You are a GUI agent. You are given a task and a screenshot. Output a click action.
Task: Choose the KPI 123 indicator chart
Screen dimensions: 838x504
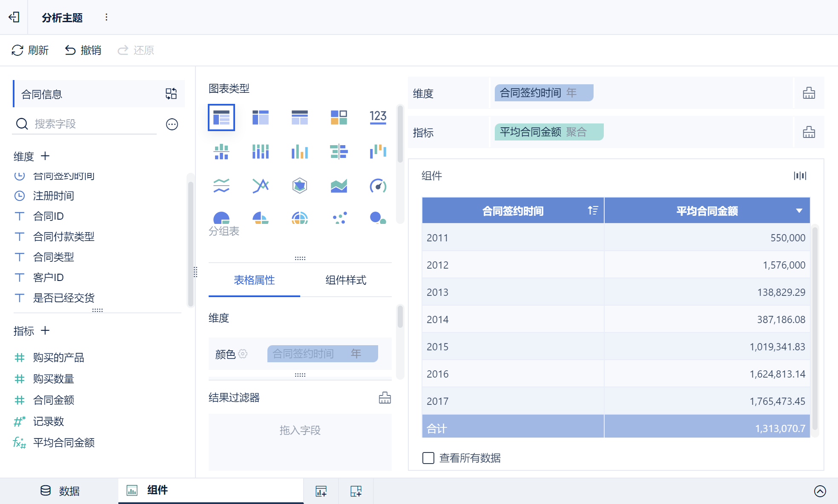378,117
